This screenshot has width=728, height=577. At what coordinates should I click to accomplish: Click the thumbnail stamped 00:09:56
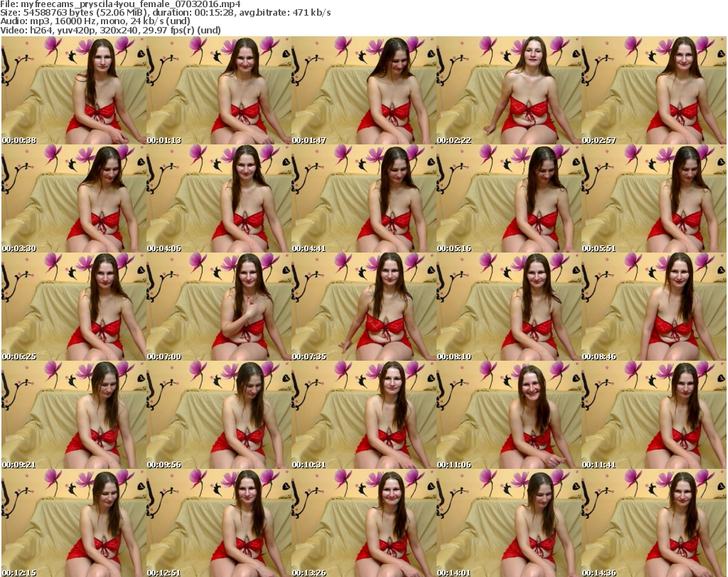click(x=218, y=415)
